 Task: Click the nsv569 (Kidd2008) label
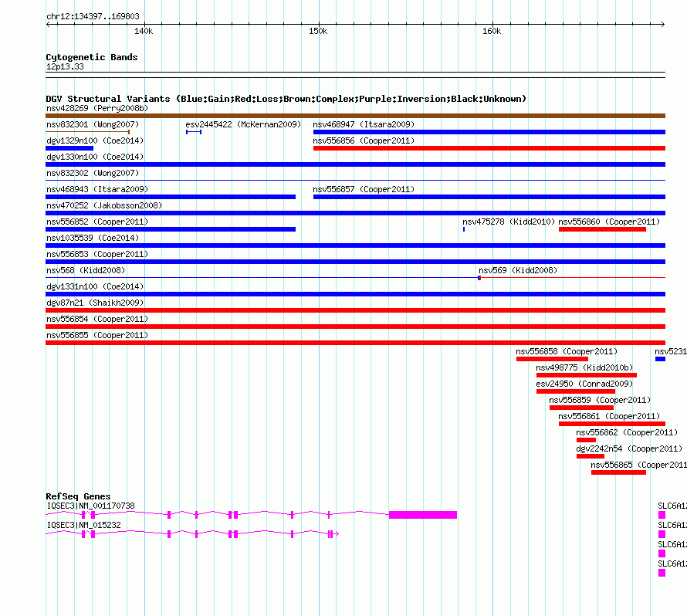[518, 270]
